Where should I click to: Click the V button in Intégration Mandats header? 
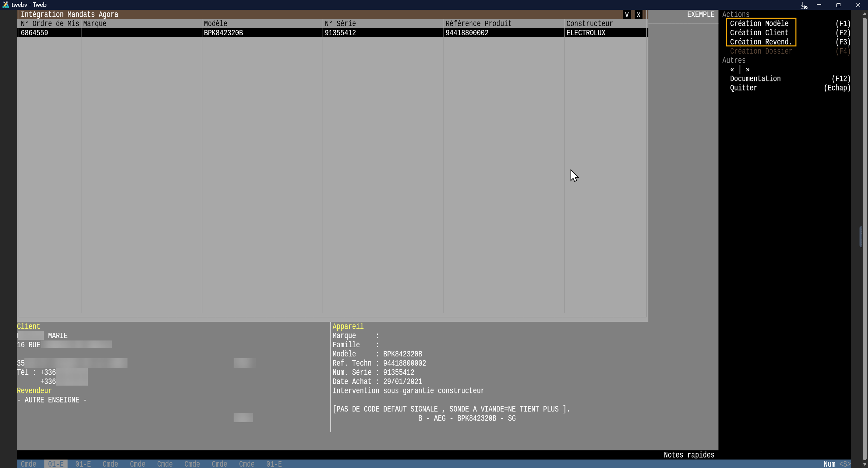coord(627,15)
